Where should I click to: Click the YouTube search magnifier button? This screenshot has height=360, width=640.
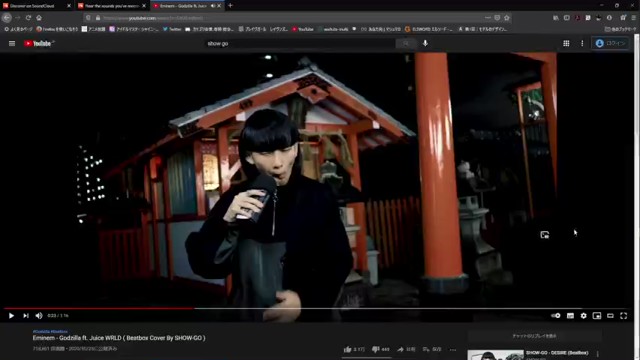click(x=405, y=43)
